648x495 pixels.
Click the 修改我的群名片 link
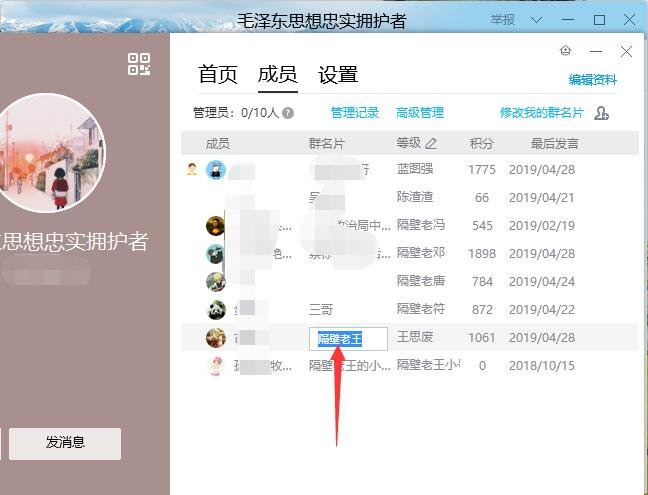pyautogui.click(x=541, y=112)
